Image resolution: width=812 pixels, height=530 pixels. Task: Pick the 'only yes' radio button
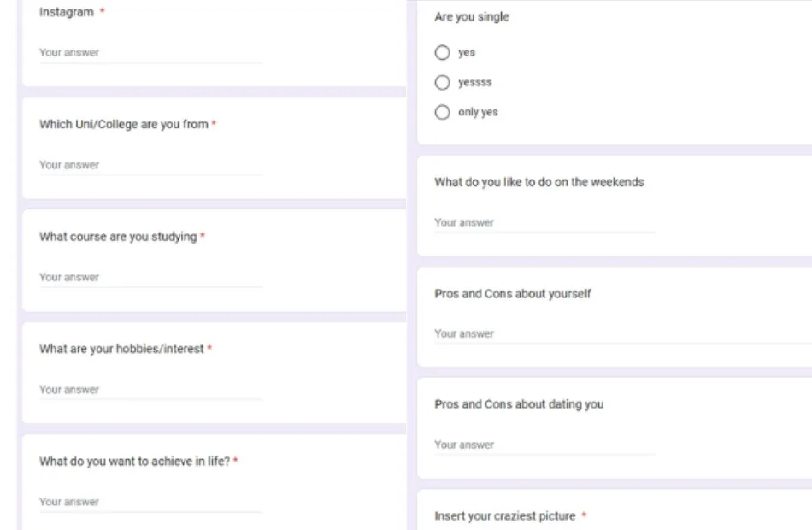coord(442,113)
